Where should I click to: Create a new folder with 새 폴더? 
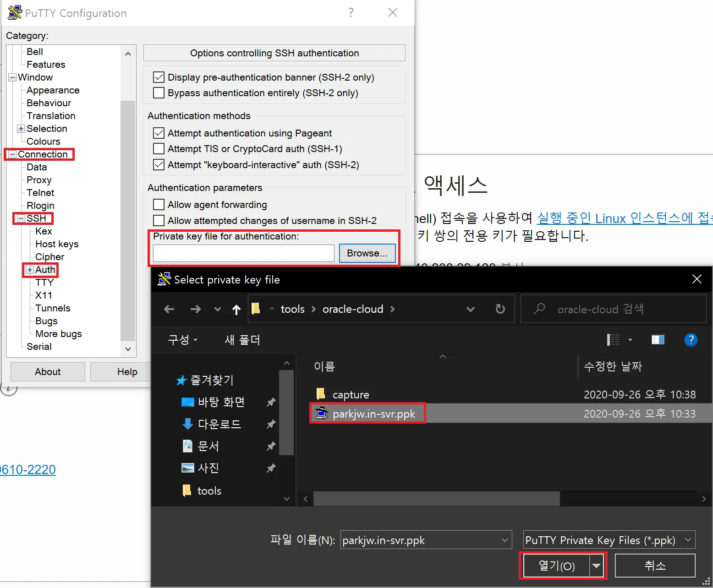pyautogui.click(x=242, y=340)
